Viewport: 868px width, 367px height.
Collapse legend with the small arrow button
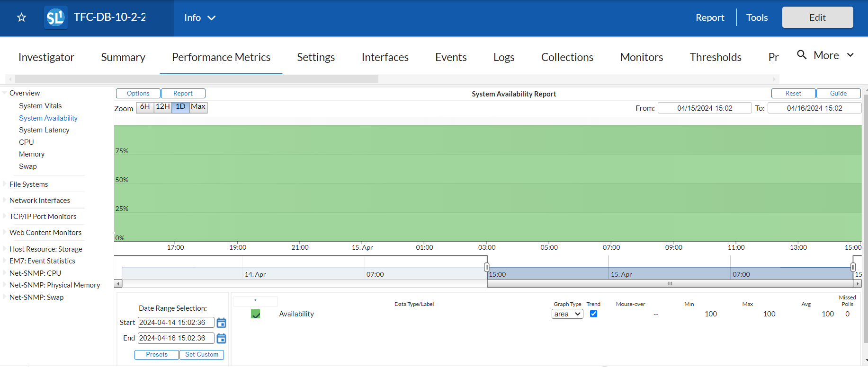255,300
